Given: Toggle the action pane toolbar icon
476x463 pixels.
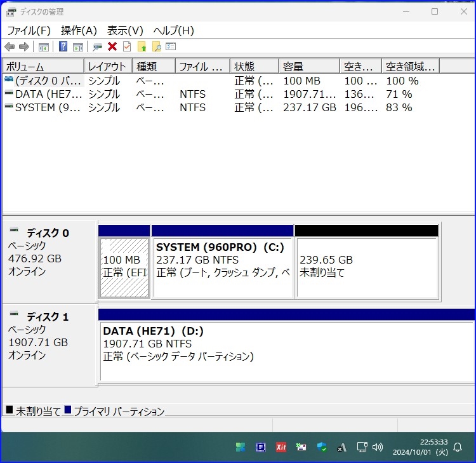Looking at the screenshot, I should tap(78, 47).
